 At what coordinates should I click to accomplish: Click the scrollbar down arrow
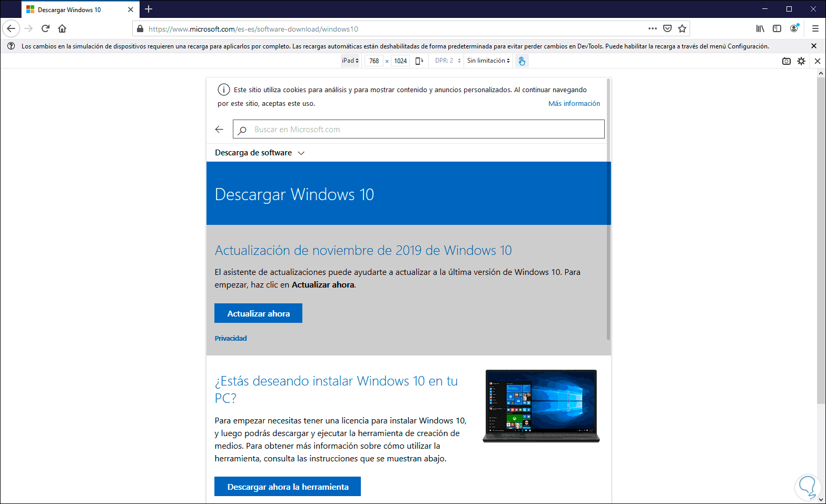(821, 500)
